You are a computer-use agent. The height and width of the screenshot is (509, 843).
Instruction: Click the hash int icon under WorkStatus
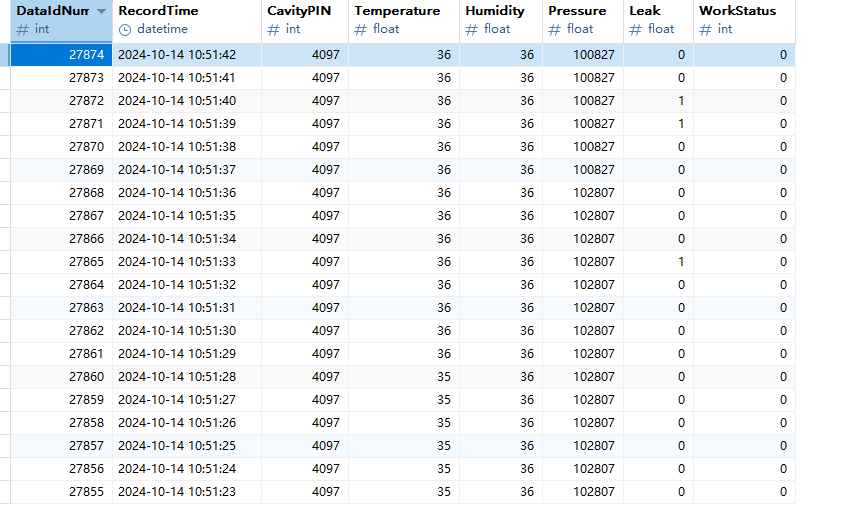706,29
